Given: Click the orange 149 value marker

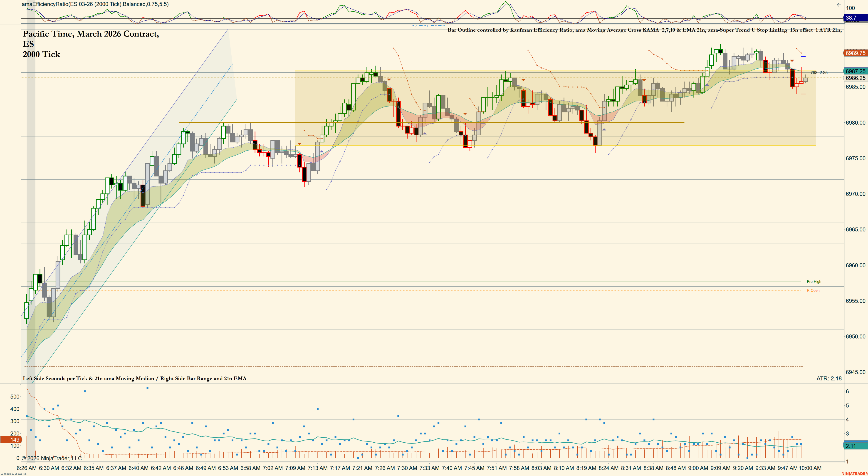Looking at the screenshot, I should click(11, 440).
